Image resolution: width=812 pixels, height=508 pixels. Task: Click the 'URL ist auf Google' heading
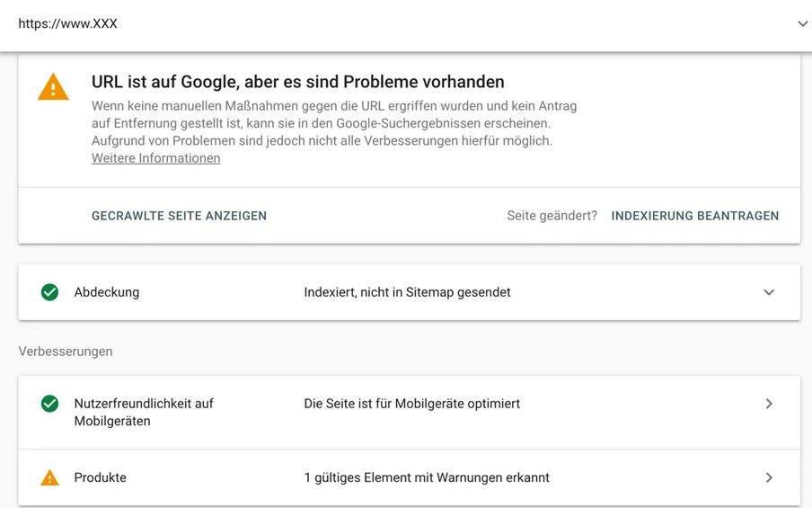point(297,82)
